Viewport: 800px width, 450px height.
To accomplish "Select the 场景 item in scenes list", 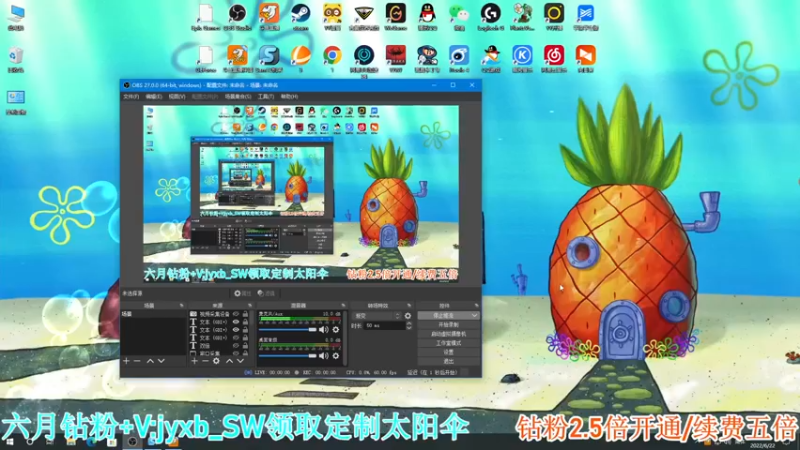I will point(154,314).
